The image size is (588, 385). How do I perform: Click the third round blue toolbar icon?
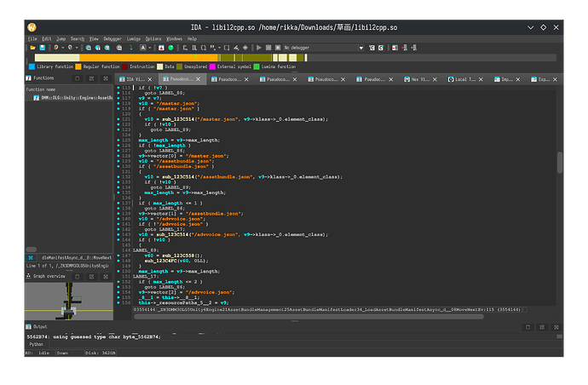[107, 48]
